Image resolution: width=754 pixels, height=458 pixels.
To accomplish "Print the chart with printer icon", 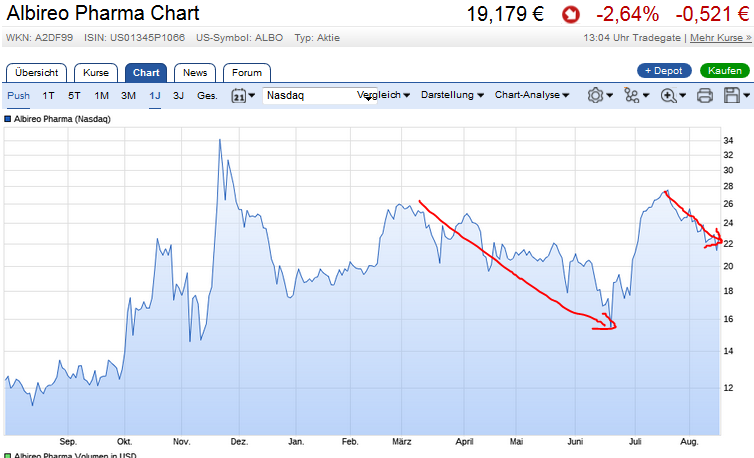I will pyautogui.click(x=704, y=96).
